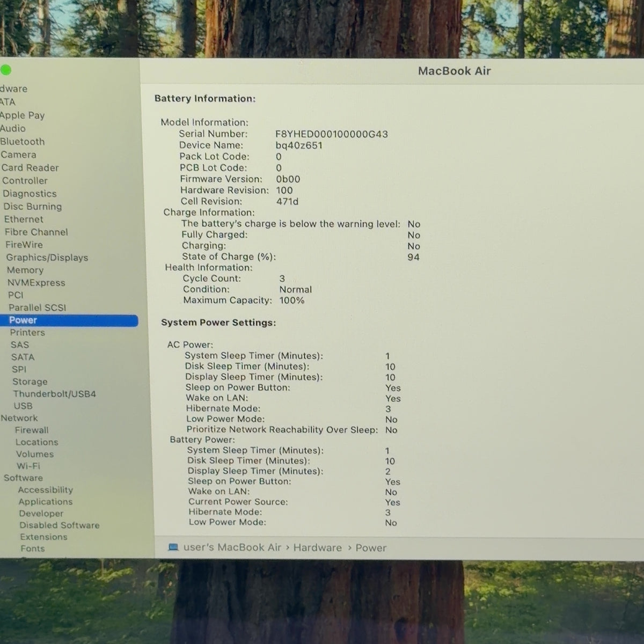Open Printers in the sidebar
The image size is (644, 644).
click(x=27, y=333)
